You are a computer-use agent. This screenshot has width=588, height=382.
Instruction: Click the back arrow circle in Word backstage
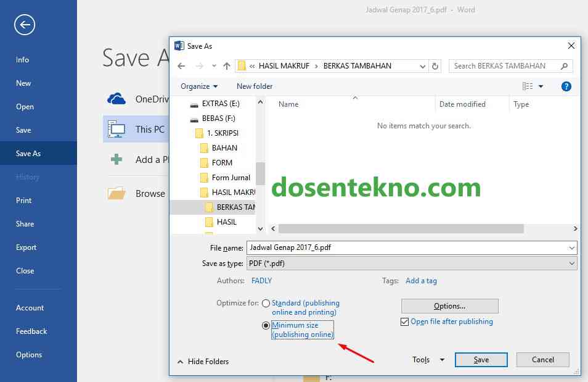(25, 25)
